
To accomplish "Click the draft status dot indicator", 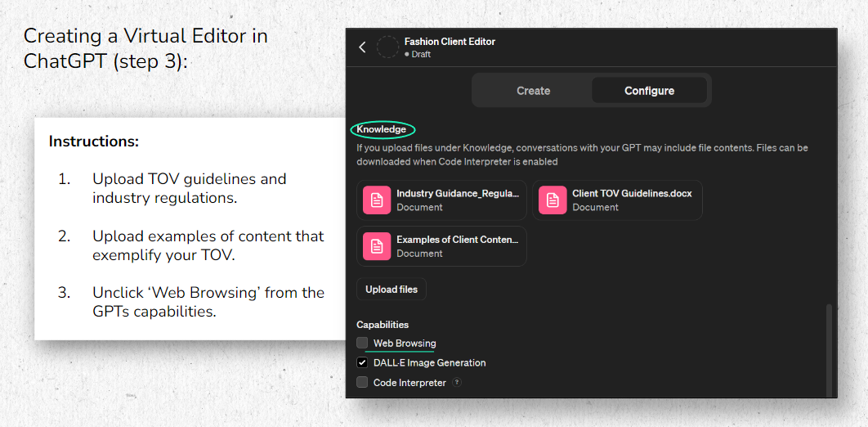I will click(407, 54).
